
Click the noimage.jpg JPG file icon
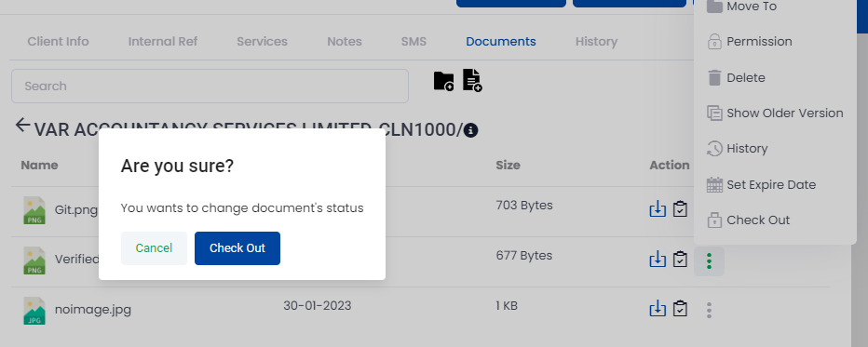[34, 311]
